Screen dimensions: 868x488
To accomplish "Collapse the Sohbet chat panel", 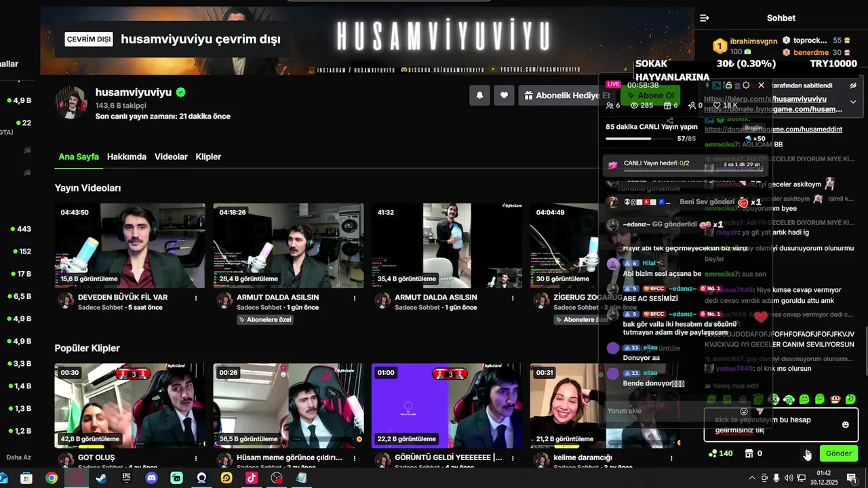I will pyautogui.click(x=705, y=18).
